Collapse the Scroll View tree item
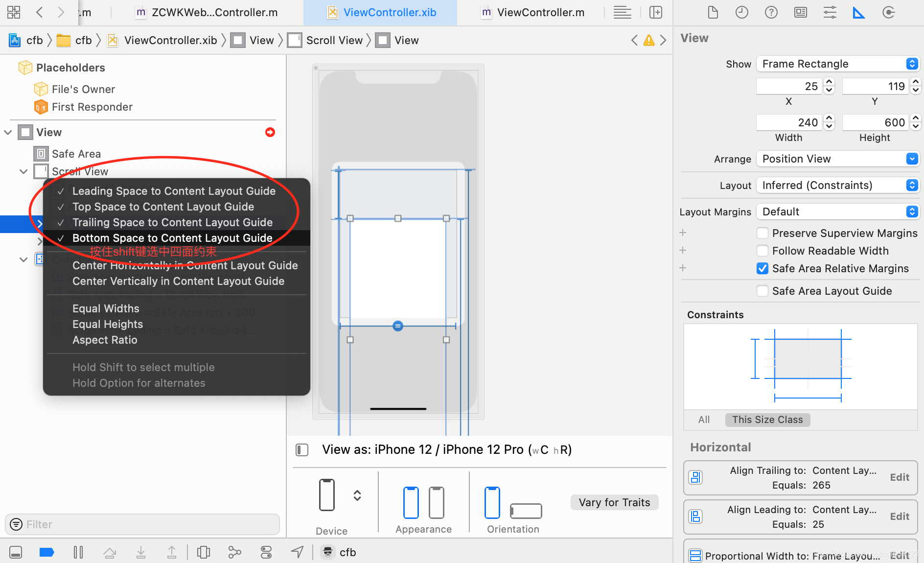This screenshot has width=924, height=563. (23, 171)
